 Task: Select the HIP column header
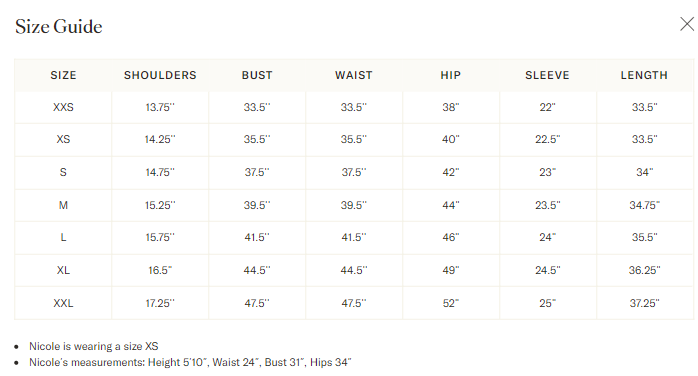tap(450, 75)
